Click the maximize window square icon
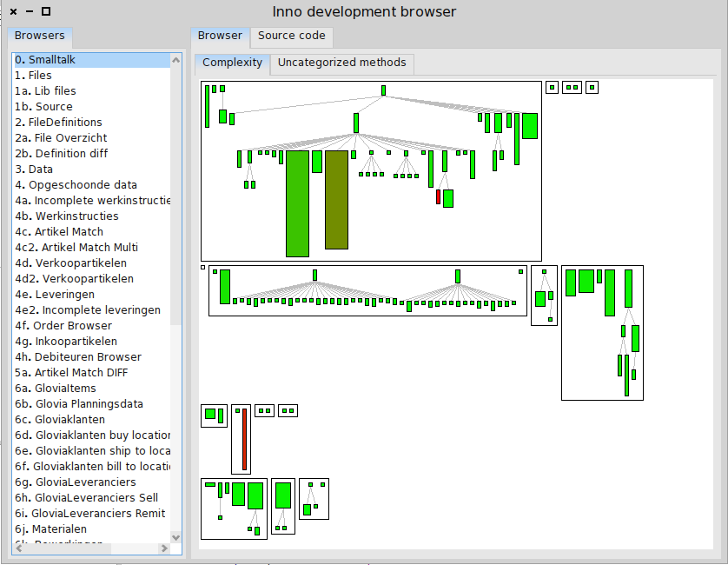This screenshot has width=728, height=565. click(x=46, y=11)
